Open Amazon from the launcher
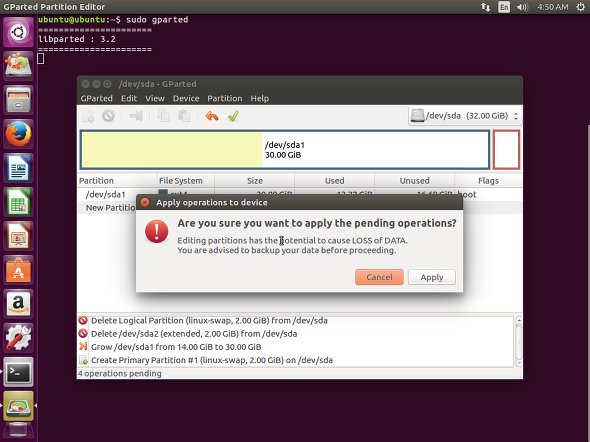This screenshot has width=590, height=442. [x=18, y=304]
